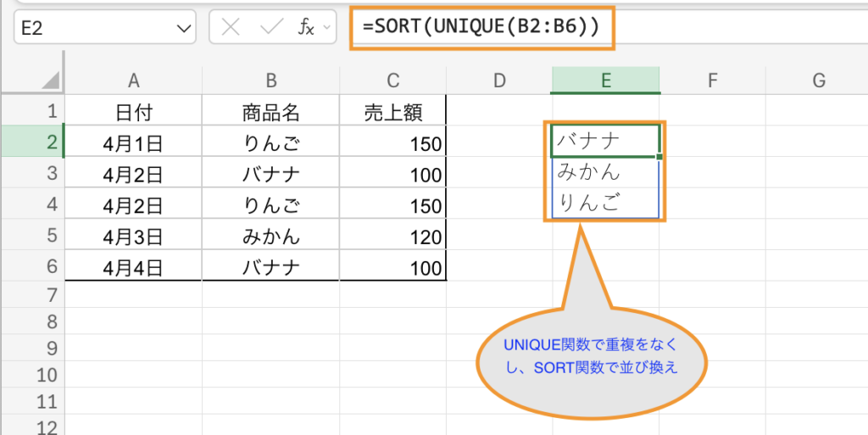Click cell A6 with date 4月4日
The width and height of the screenshot is (868, 435).
[133, 269]
